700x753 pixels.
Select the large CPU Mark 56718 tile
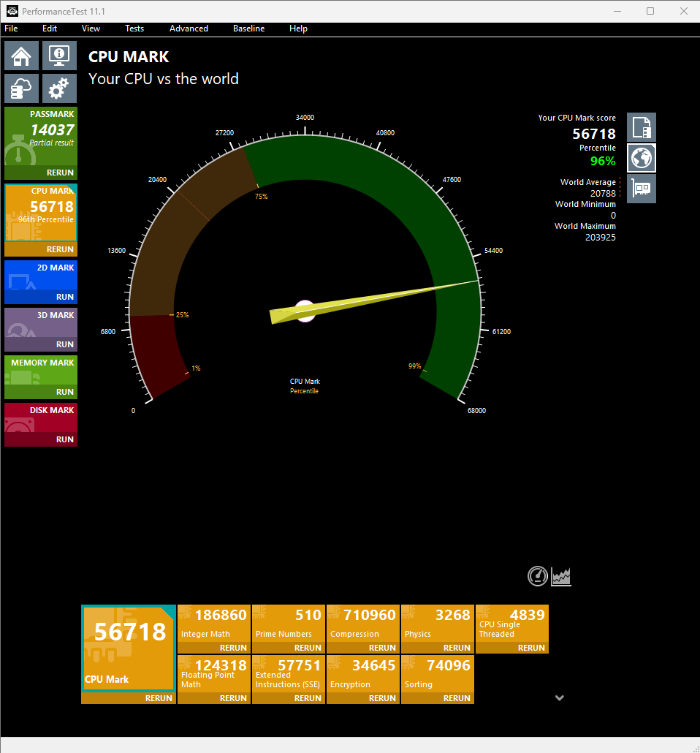[129, 648]
